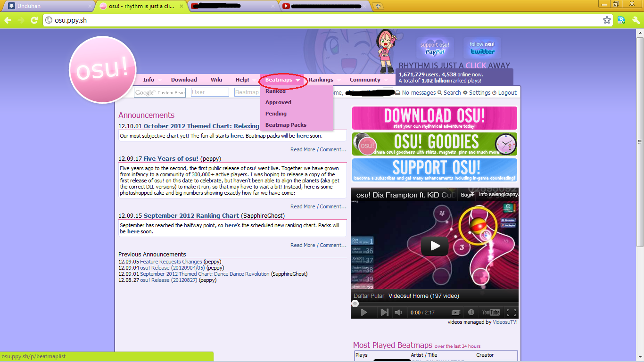Open September 2012 Ranking Chart announcement
Screen dimensions: 644x362
[x=191, y=215]
